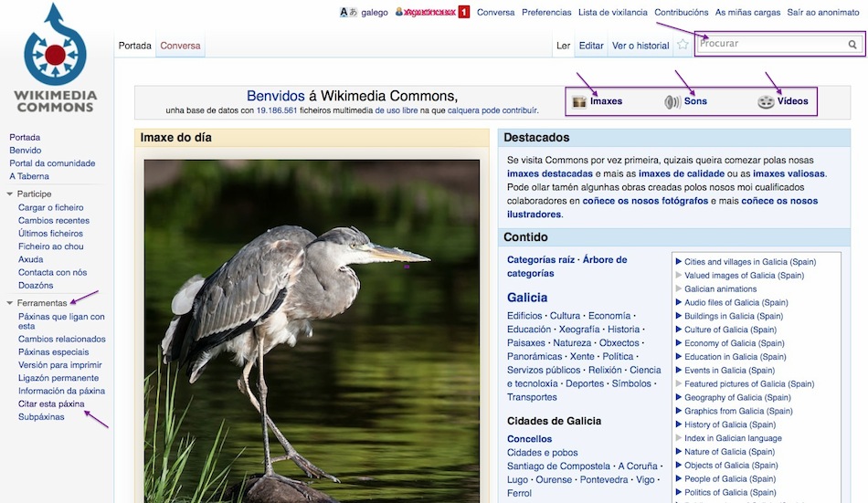868x503 pixels.
Task: Expand Buildings in Galicia category arrow
Action: click(x=678, y=316)
